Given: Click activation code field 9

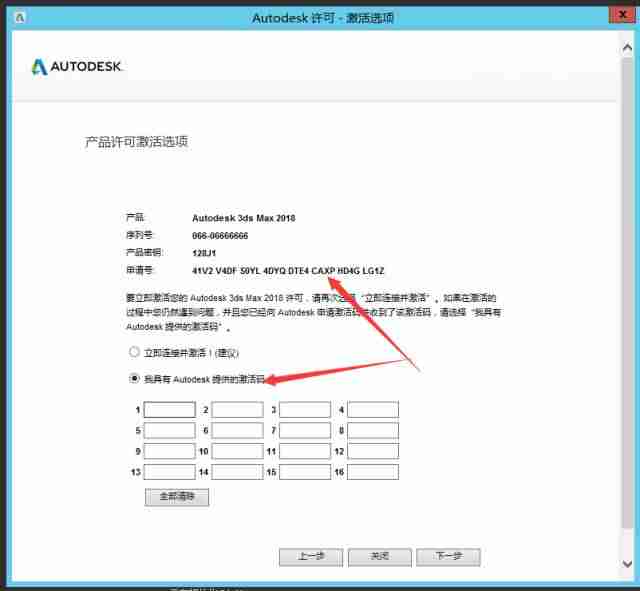Looking at the screenshot, I should click(169, 451).
